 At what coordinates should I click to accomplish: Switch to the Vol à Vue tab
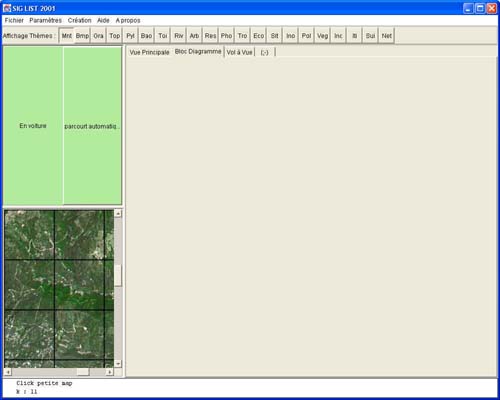click(x=239, y=52)
